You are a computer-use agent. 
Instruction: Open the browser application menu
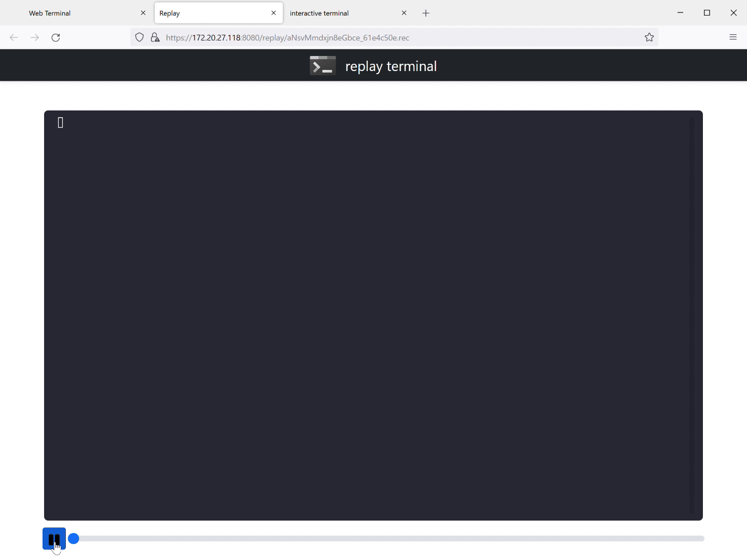click(x=733, y=37)
